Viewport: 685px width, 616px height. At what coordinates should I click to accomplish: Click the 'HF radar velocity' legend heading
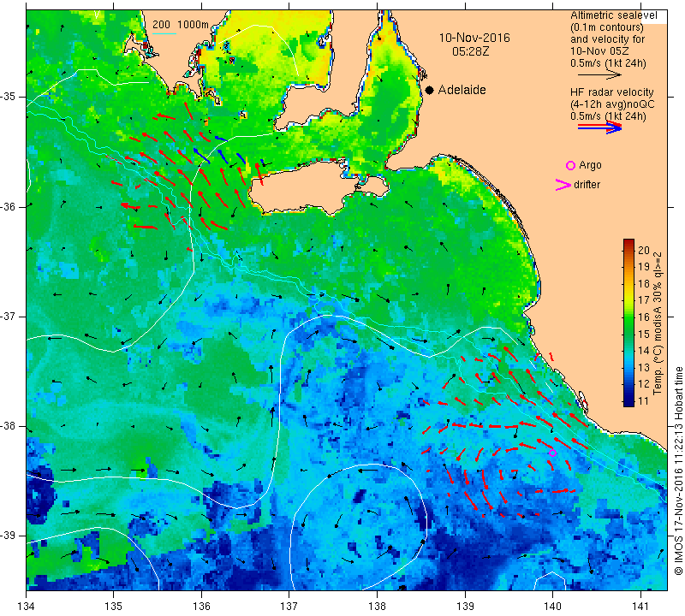[x=611, y=92]
